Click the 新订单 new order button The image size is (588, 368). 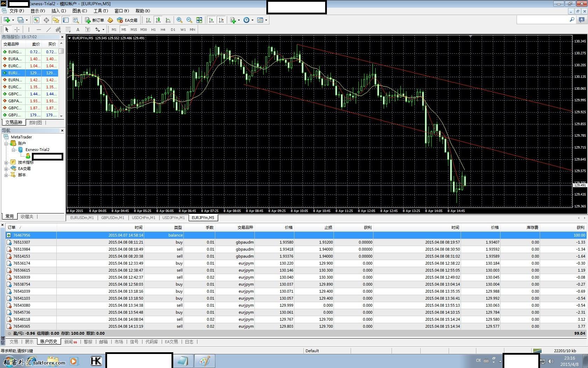coord(94,20)
